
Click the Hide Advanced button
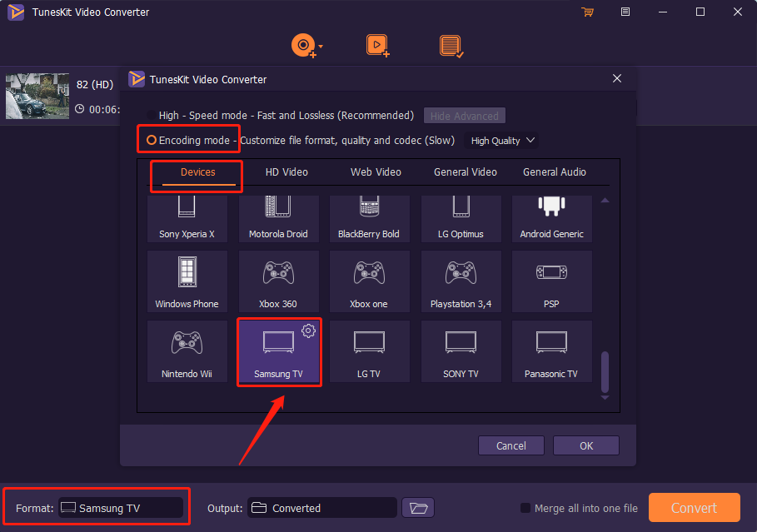(x=465, y=116)
